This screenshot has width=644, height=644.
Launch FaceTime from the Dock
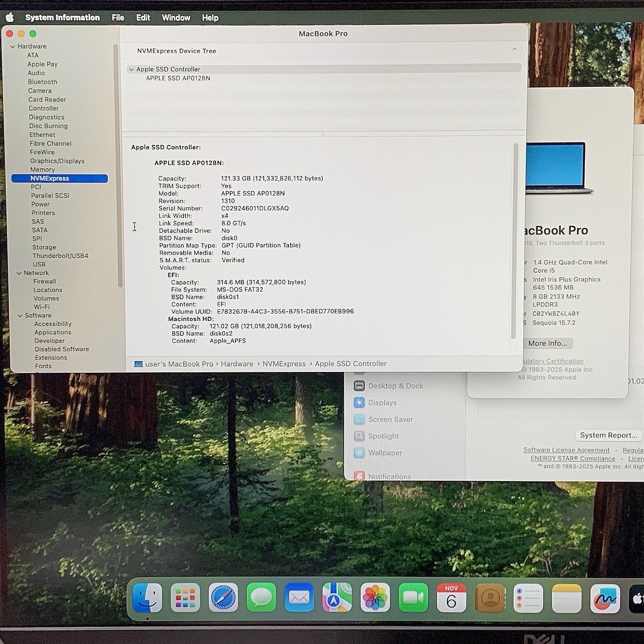point(413,597)
